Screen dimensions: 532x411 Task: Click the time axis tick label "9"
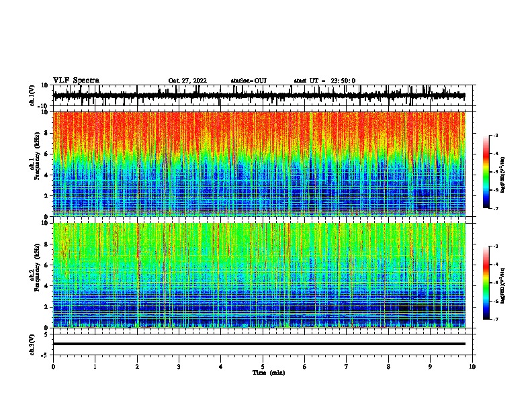(x=430, y=367)
